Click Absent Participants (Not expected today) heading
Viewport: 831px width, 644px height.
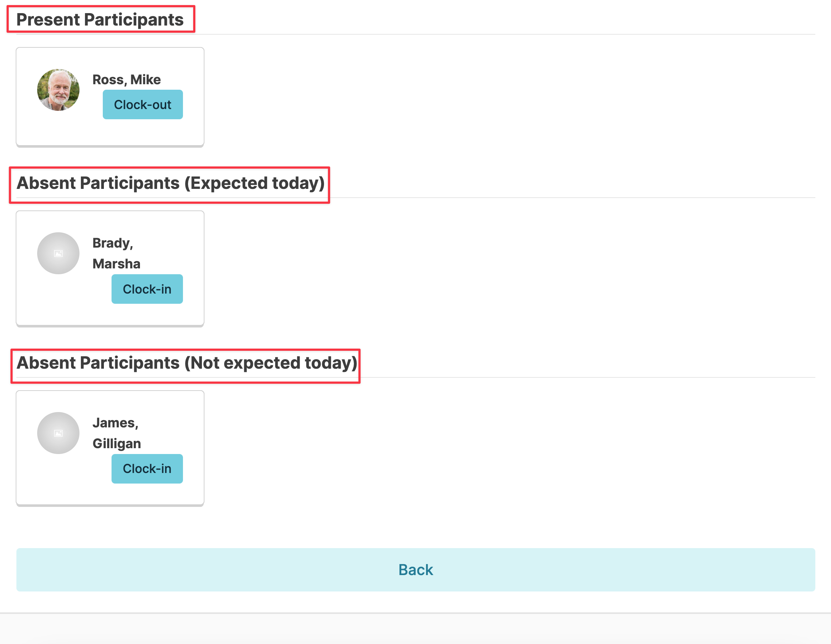(187, 363)
